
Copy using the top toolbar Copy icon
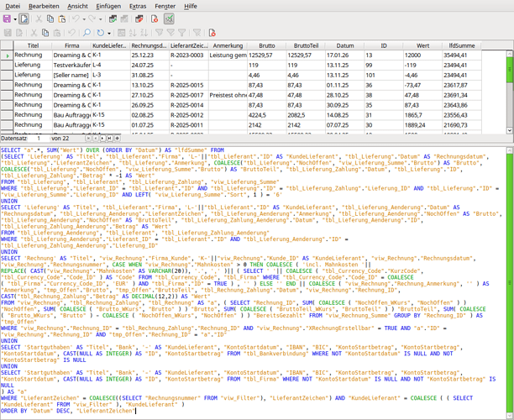click(50, 19)
